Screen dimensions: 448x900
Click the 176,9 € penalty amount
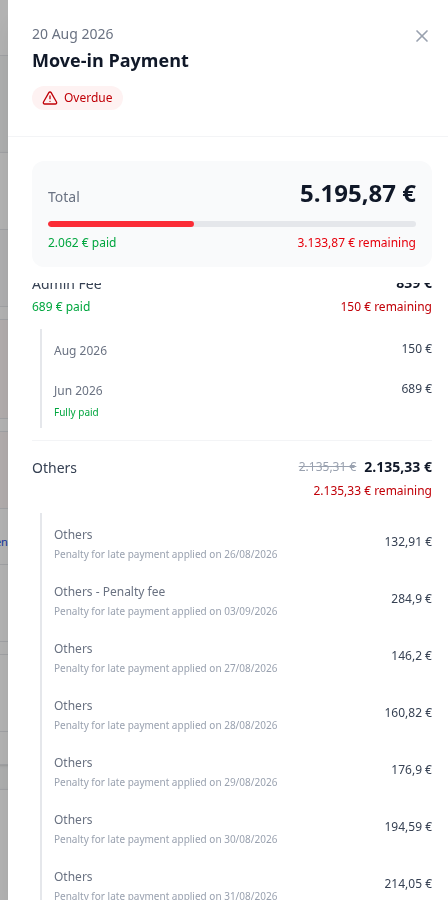pyautogui.click(x=412, y=770)
